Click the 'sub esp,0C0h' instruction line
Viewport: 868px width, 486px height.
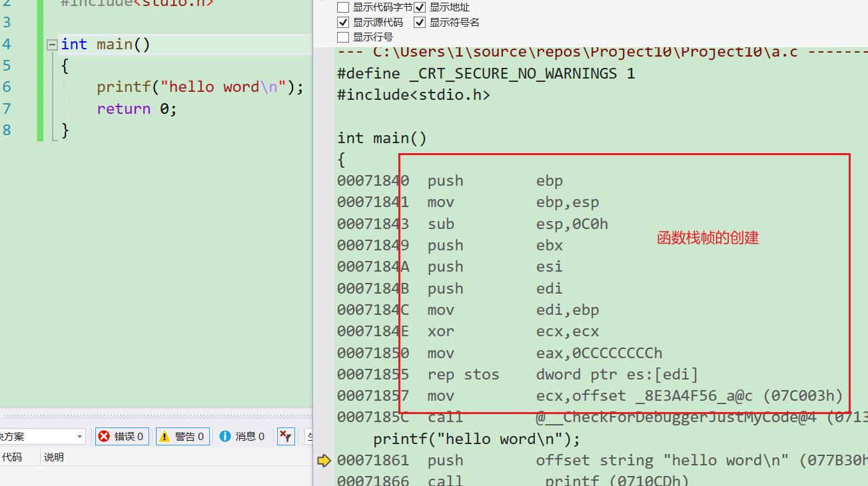(x=472, y=224)
